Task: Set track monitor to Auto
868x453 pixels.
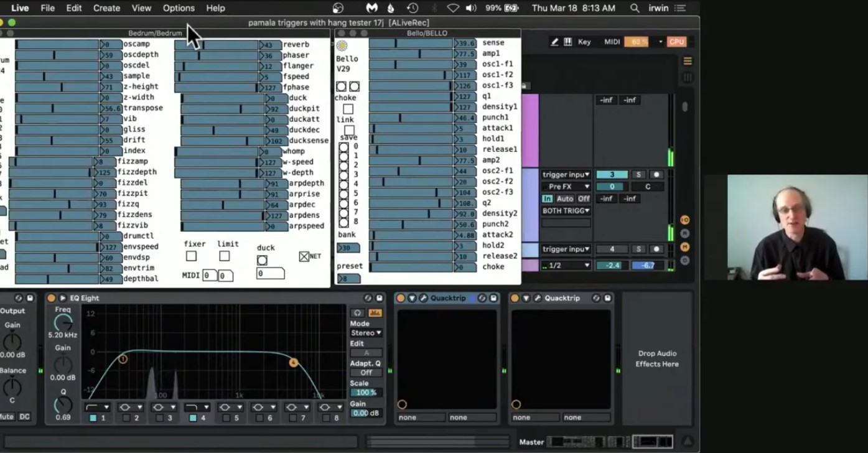Action: point(564,198)
